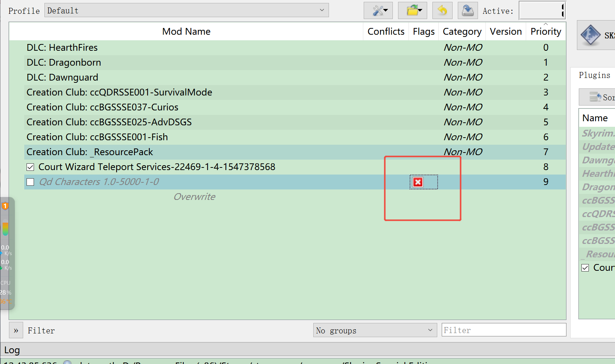
Task: Click the plugin Sort icon
Action: point(595,97)
